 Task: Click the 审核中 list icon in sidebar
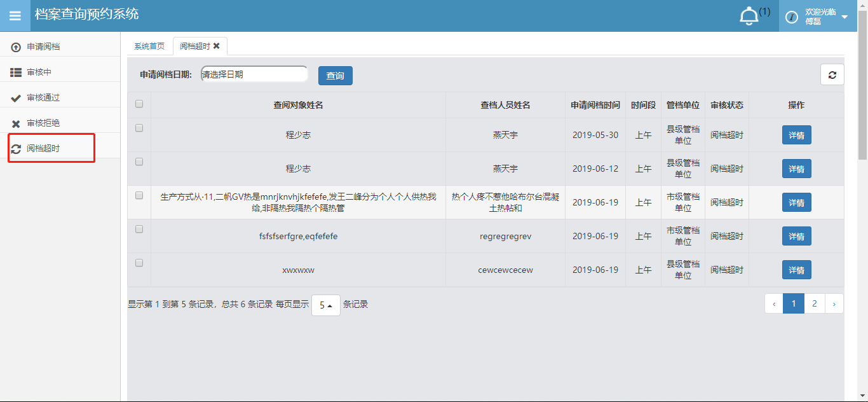16,73
